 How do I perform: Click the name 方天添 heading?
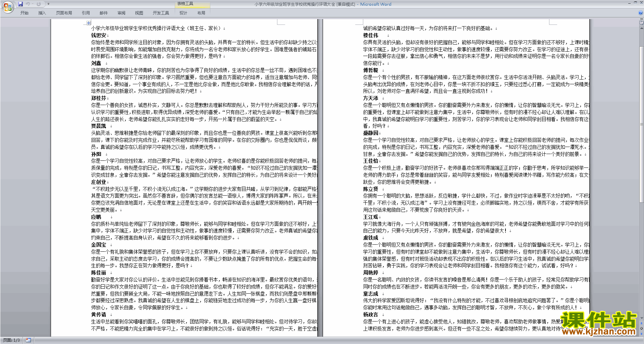point(371,98)
